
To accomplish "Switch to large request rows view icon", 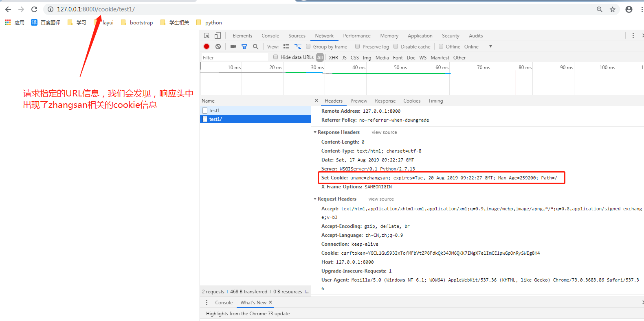I will (x=286, y=46).
